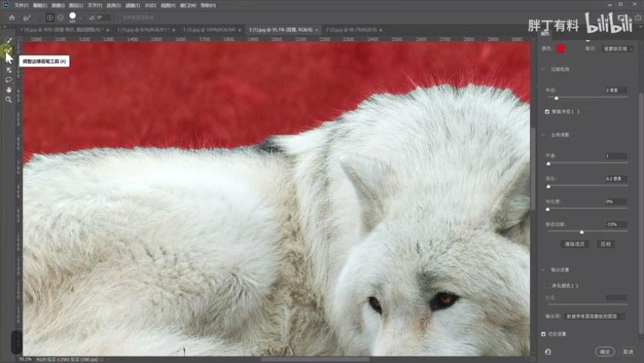Click the add-to-selection plus icon
The width and height of the screenshot is (644, 363).
pyautogui.click(x=50, y=17)
